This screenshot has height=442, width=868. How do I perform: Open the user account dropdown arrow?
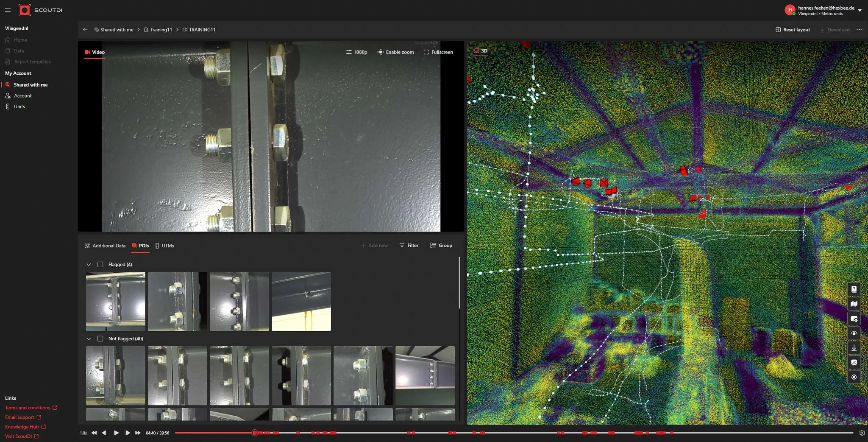coord(860,11)
